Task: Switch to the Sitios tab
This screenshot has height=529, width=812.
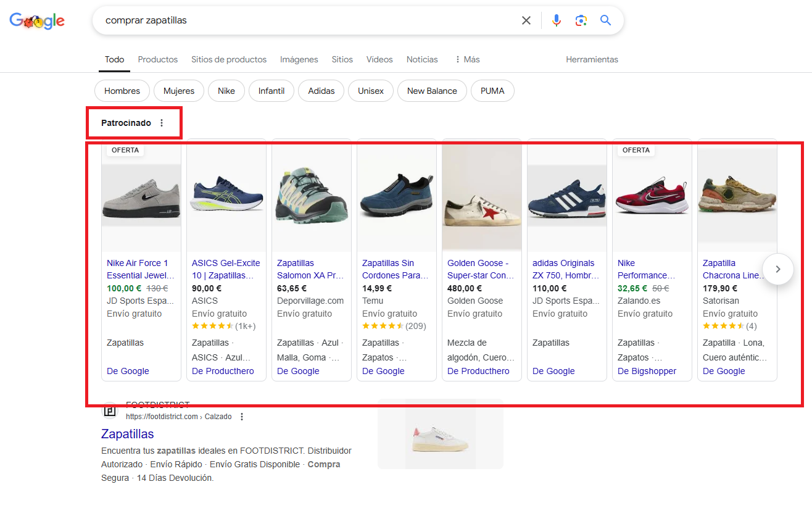Action: [342, 59]
